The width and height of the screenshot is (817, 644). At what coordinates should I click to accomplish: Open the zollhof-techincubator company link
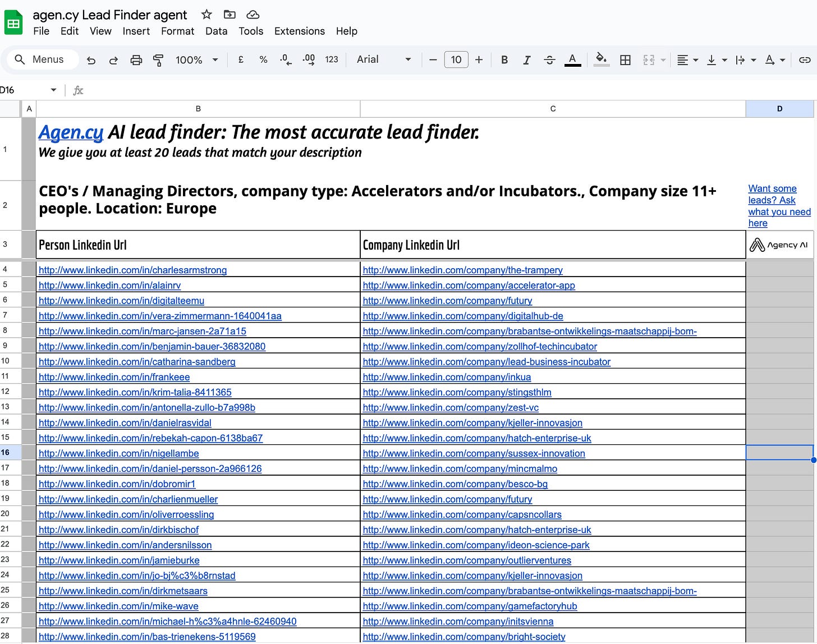click(x=480, y=347)
